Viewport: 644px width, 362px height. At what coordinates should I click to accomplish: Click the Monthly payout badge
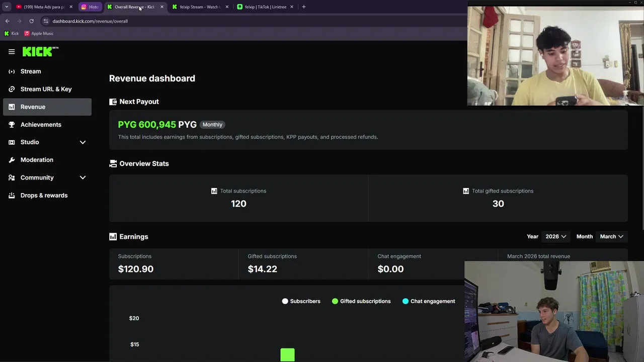point(212,125)
